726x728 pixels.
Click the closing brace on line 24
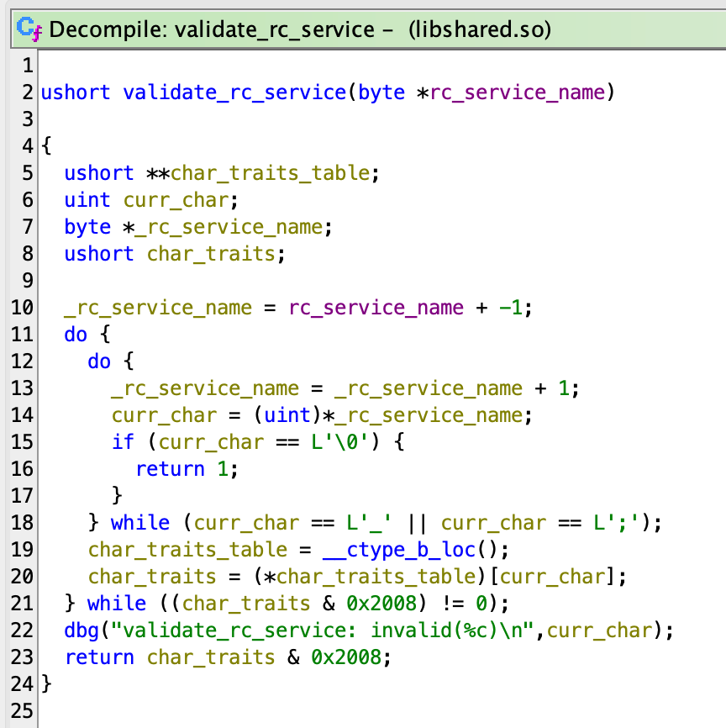46,684
